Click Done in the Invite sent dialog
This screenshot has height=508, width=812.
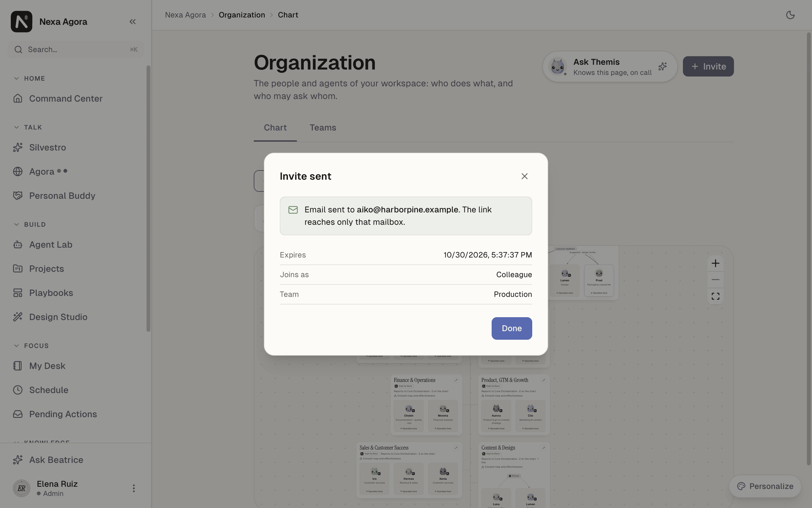512,328
